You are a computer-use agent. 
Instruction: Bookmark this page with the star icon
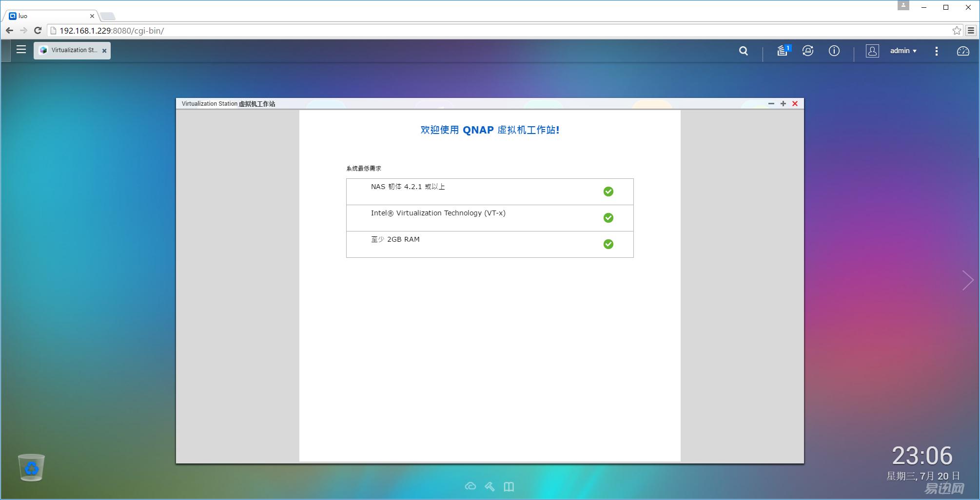957,31
